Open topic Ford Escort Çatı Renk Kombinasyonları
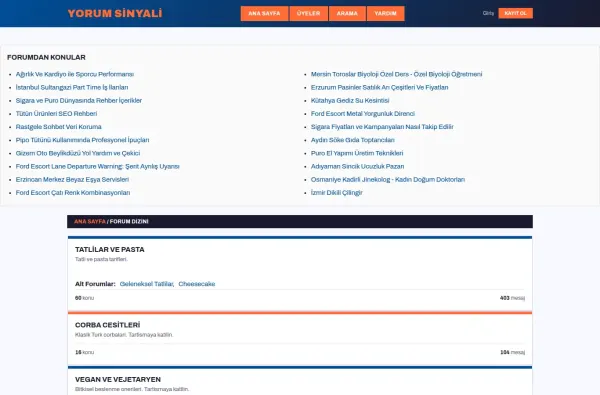 73,193
